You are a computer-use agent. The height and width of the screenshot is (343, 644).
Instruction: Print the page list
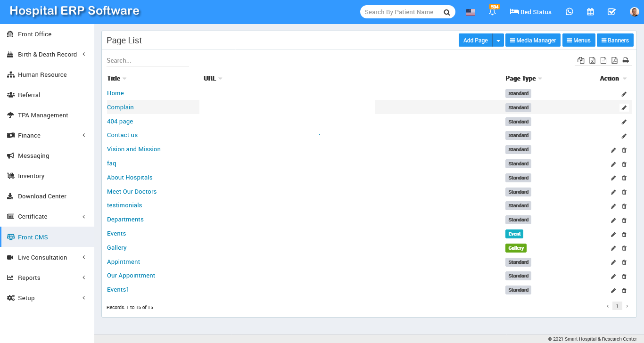[626, 60]
